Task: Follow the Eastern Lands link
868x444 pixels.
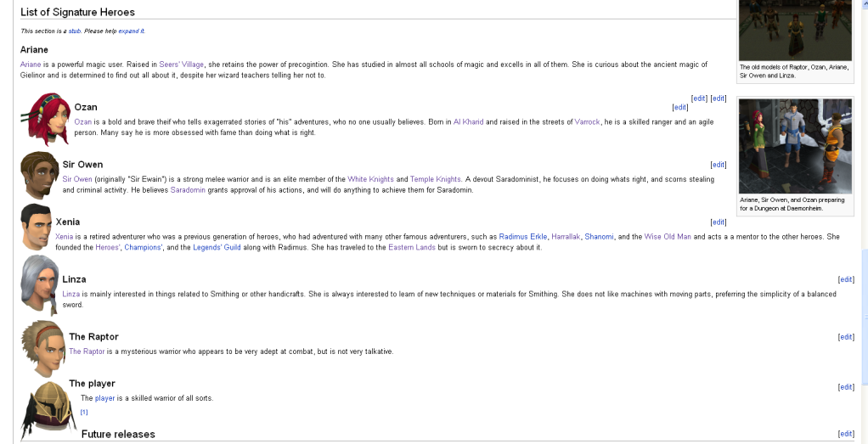Action: [411, 247]
